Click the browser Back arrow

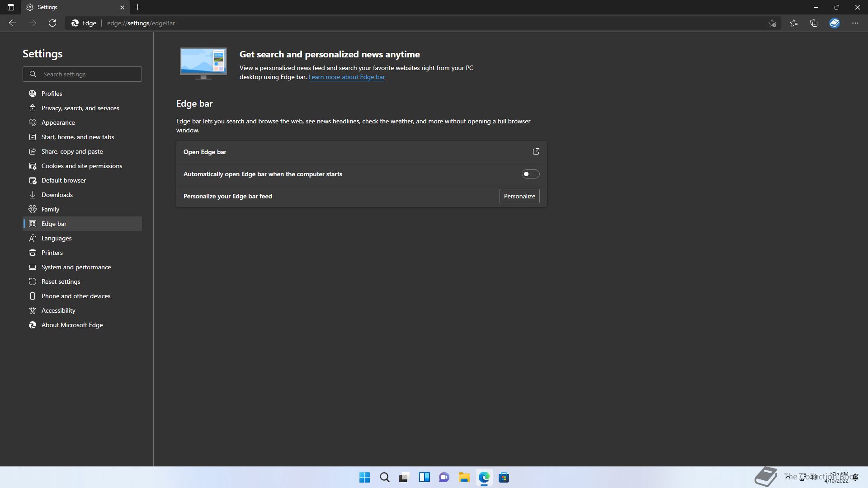pyautogui.click(x=13, y=23)
